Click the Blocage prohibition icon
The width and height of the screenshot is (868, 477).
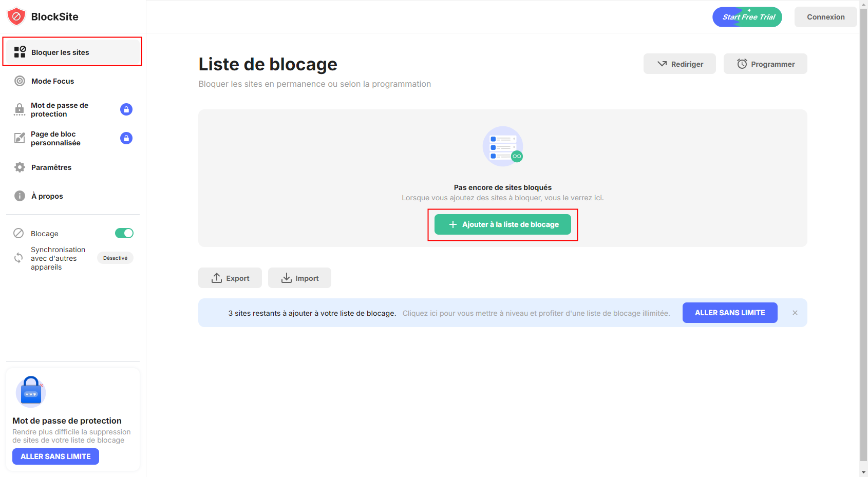pyautogui.click(x=18, y=233)
